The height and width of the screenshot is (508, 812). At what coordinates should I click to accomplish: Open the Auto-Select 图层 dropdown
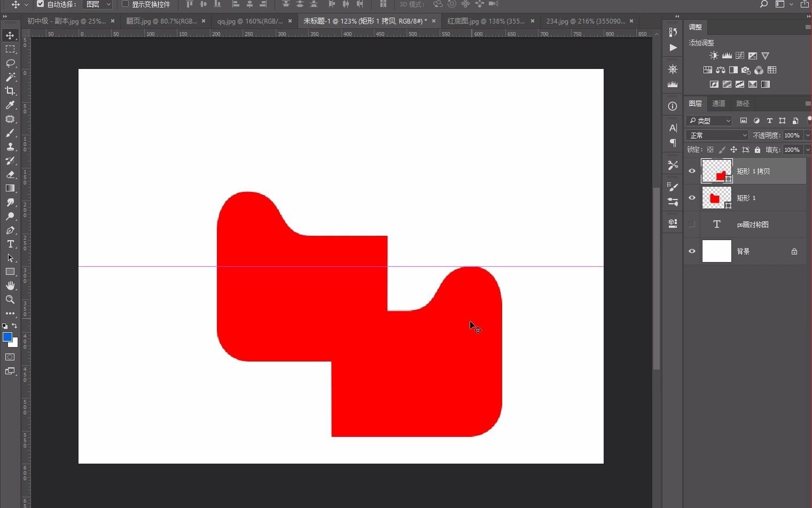point(98,4)
